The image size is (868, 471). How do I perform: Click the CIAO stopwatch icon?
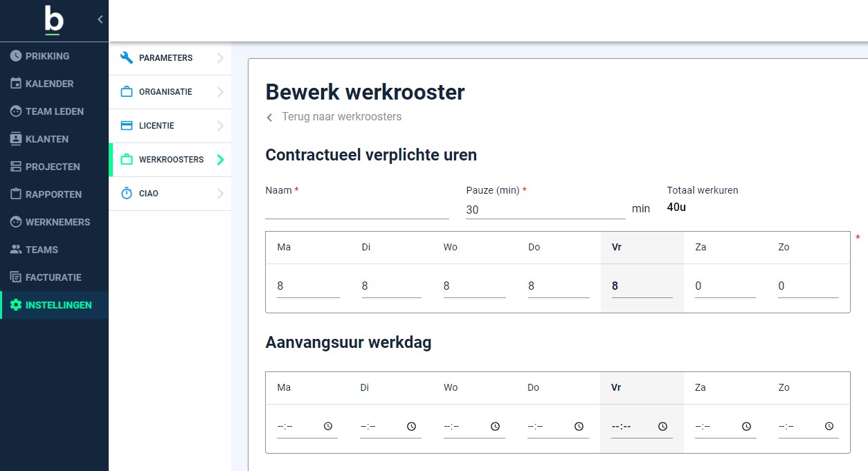(127, 194)
